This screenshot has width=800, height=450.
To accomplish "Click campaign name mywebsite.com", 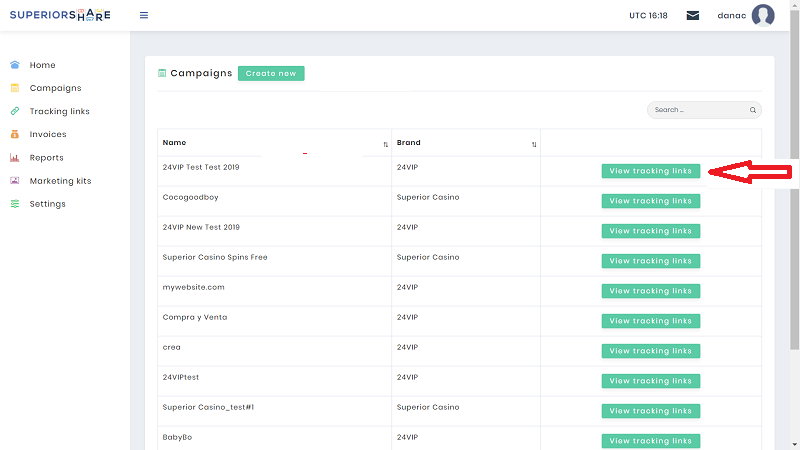I will 193,287.
